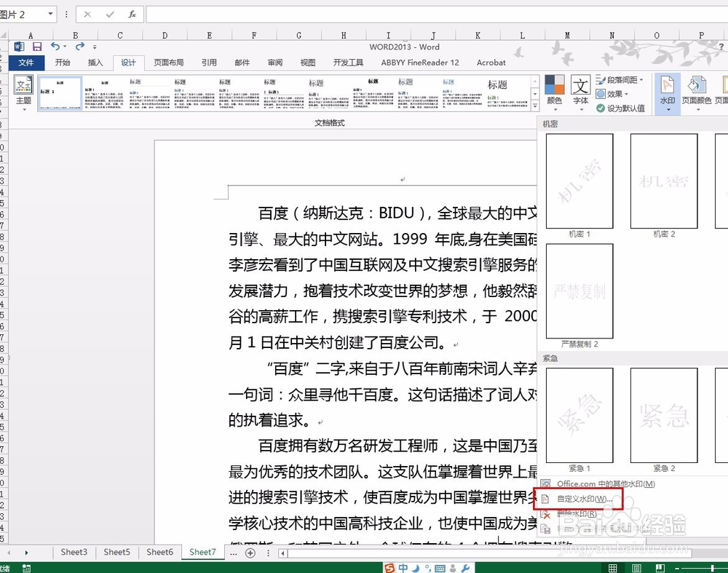Select the Sheet6 worksheet tab
728x573 pixels.
point(159,552)
